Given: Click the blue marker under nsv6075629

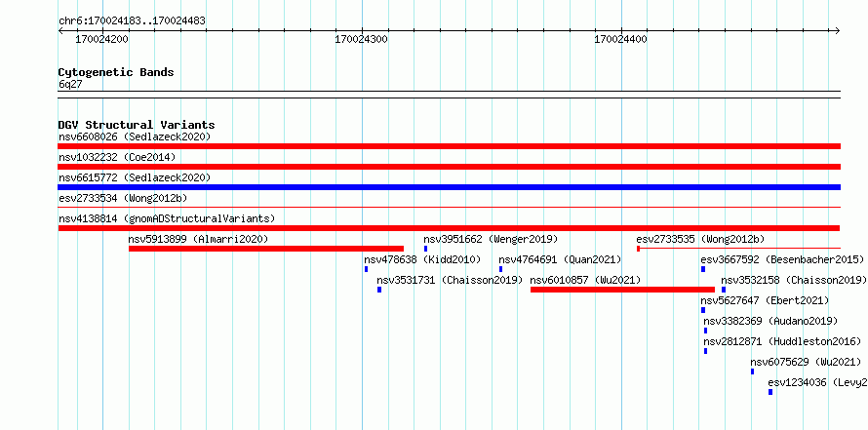Looking at the screenshot, I should [752, 371].
